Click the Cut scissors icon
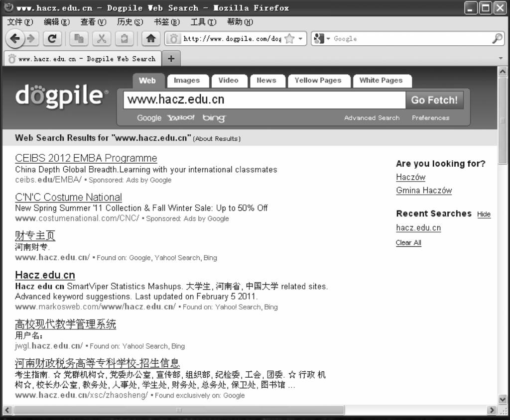Image resolution: width=510 pixels, height=420 pixels. (102, 39)
